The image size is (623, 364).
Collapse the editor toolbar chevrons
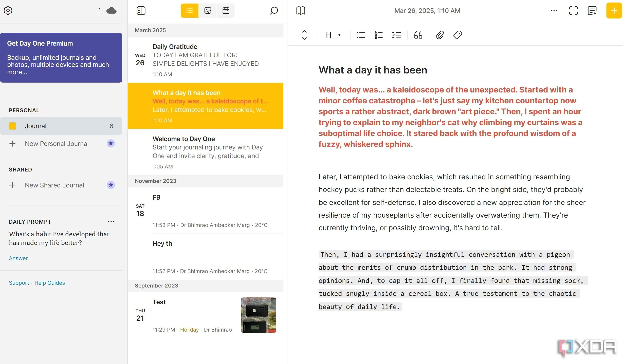(304, 35)
